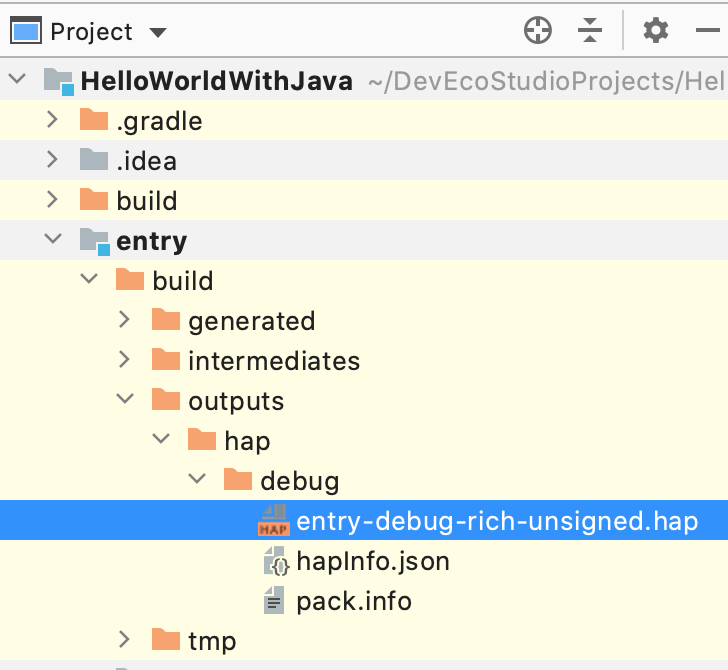
Task: Select the tmp folder label
Action: click(212, 642)
